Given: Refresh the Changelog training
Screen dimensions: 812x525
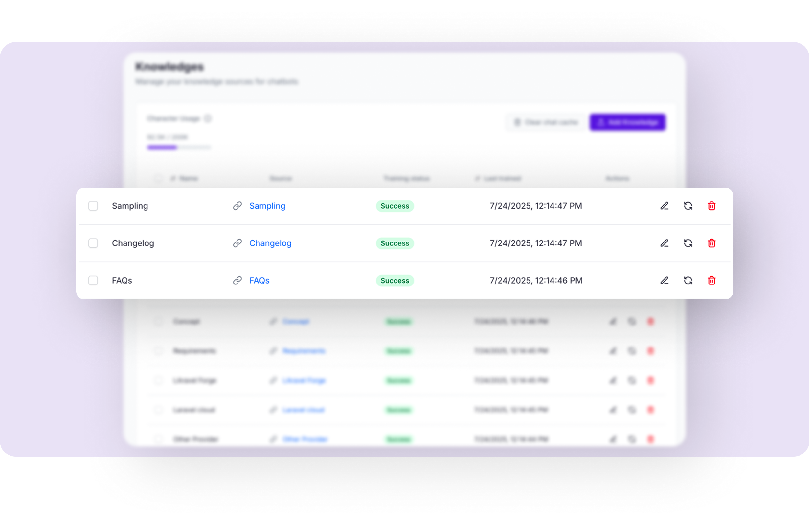Looking at the screenshot, I should coord(688,243).
